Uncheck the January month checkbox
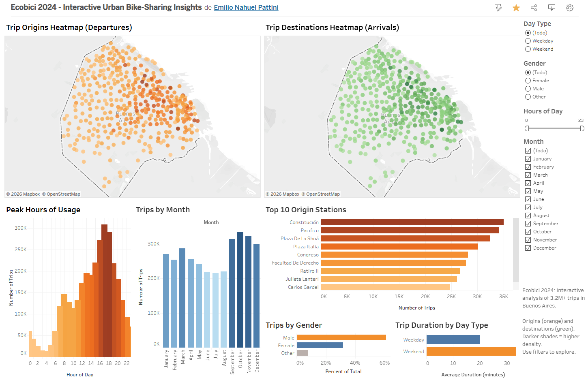588x380 pixels. pyautogui.click(x=528, y=158)
